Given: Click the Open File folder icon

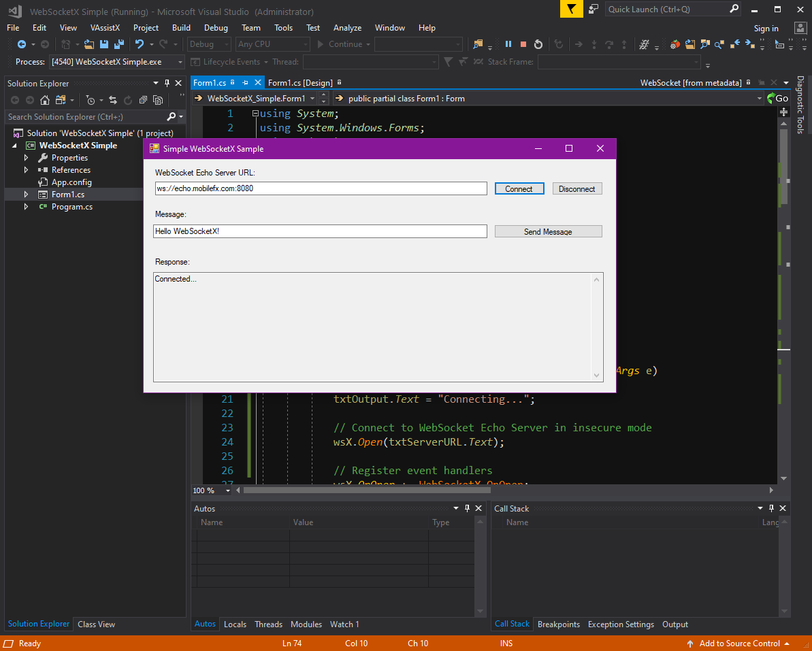Looking at the screenshot, I should coord(89,44).
